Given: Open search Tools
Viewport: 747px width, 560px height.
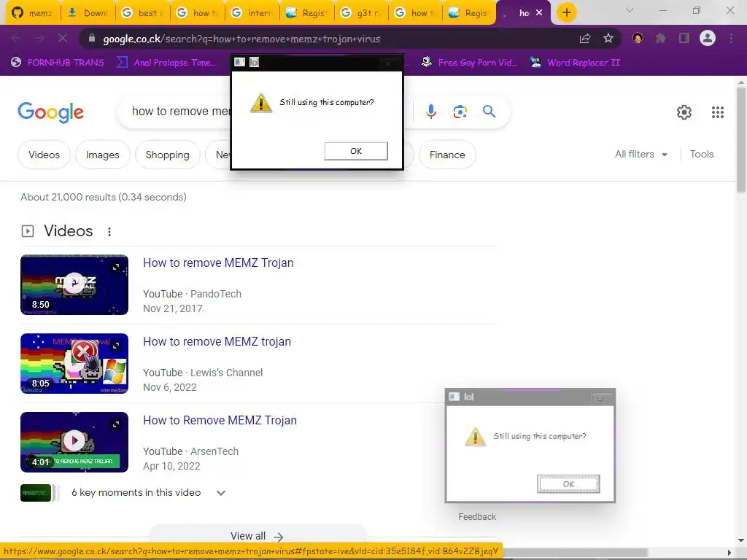Looking at the screenshot, I should point(702,155).
